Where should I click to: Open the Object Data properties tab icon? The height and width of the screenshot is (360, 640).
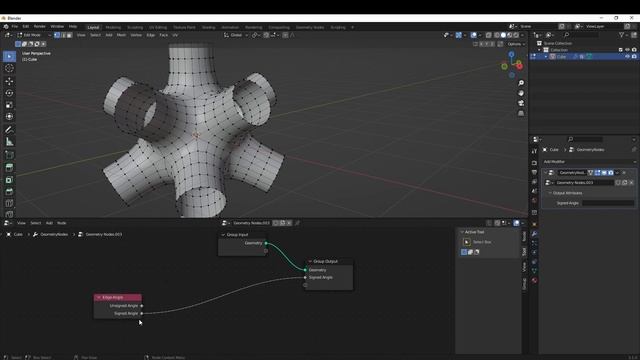pos(534,271)
